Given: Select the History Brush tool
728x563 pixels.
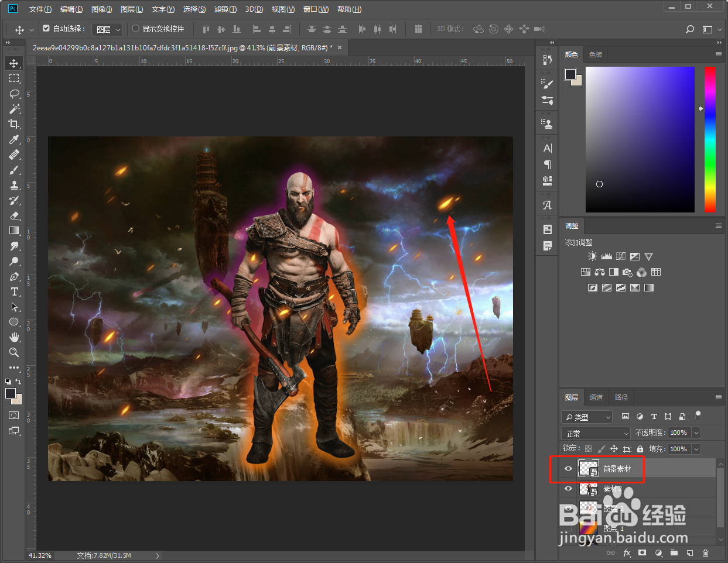Looking at the screenshot, I should pyautogui.click(x=14, y=200).
